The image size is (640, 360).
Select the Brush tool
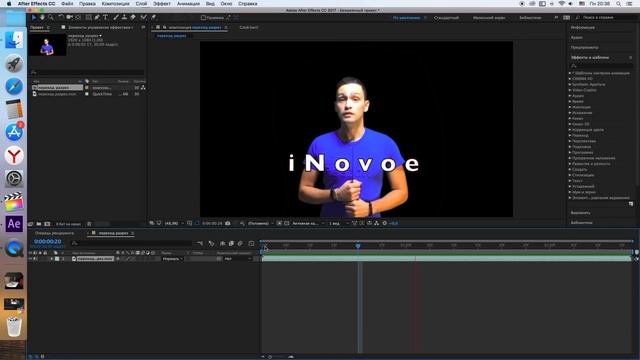(116, 17)
